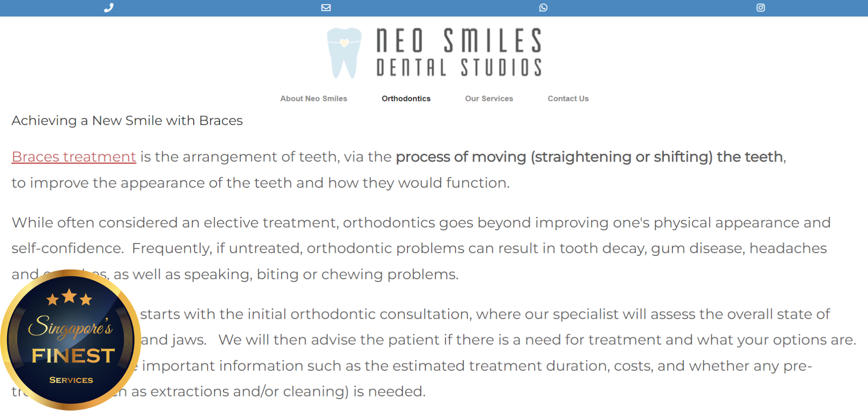Click the three stars on the badge
This screenshot has height=411, width=868.
pos(69,298)
